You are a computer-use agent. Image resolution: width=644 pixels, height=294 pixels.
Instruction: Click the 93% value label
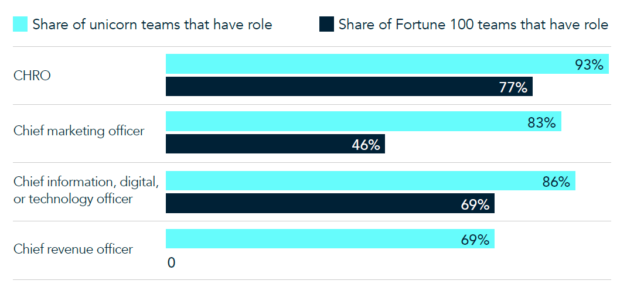click(589, 64)
